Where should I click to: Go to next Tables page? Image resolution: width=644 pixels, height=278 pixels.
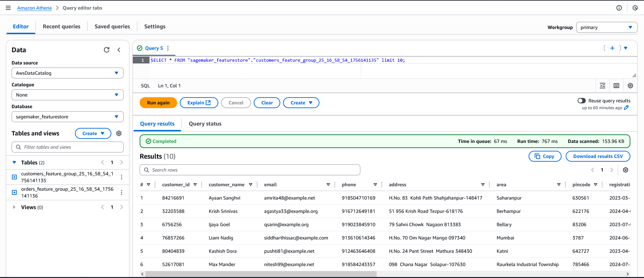click(122, 162)
